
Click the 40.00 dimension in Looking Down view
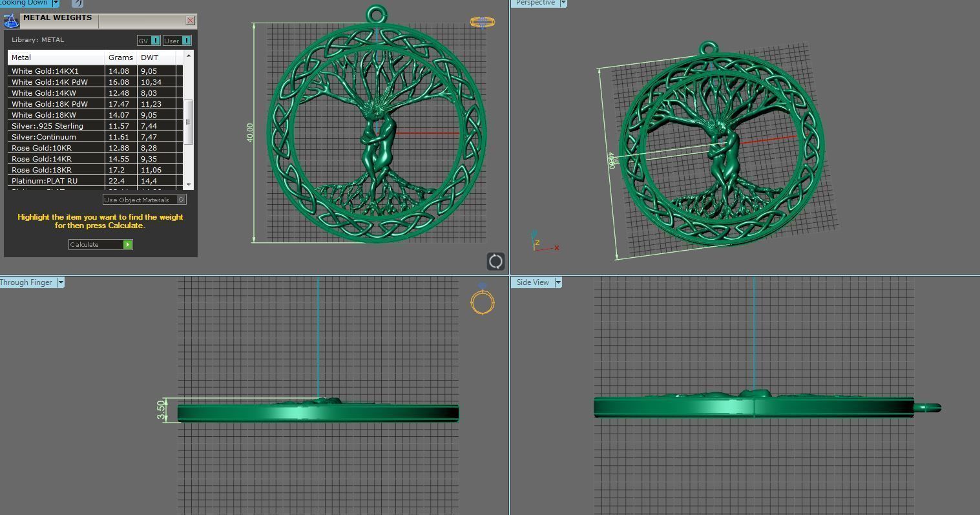point(250,132)
